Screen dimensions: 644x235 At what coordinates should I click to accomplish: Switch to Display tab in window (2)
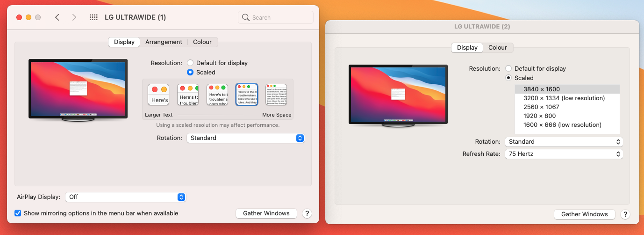pyautogui.click(x=467, y=47)
